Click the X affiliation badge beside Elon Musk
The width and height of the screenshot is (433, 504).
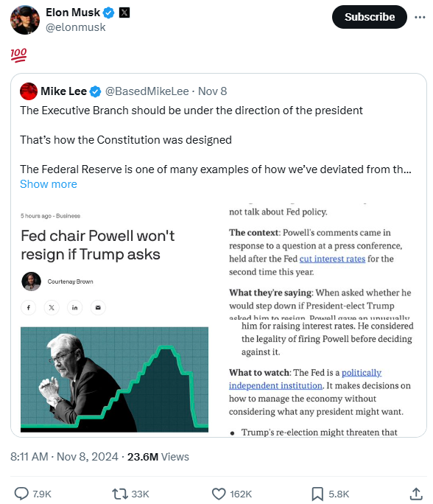124,13
